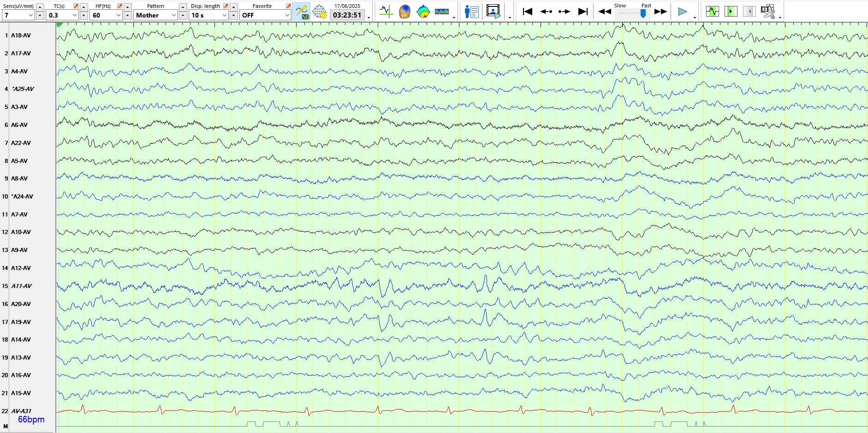Select channel label A19-AV
This screenshot has width=868, height=433.
pyautogui.click(x=21, y=322)
